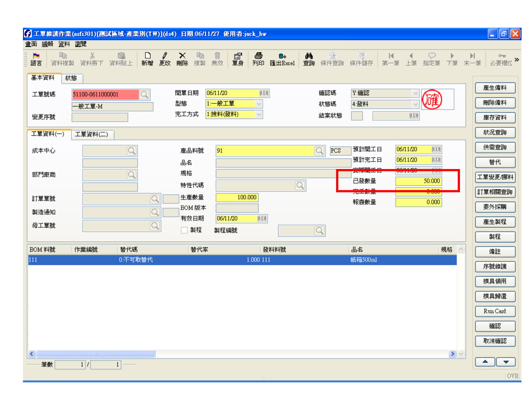This screenshot has height=399, width=532.
Task: Click the 新增 (new record) icon
Action: point(147,59)
